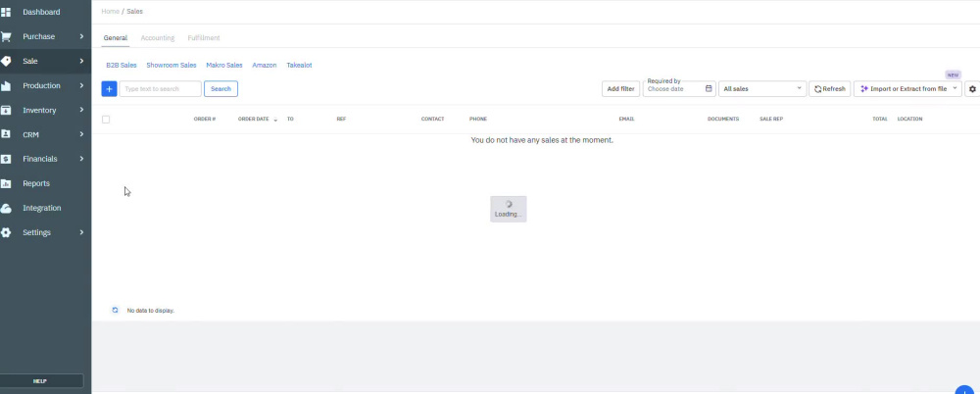Expand the Settings menu chevron
Screen dimensions: 980x394
82,232
